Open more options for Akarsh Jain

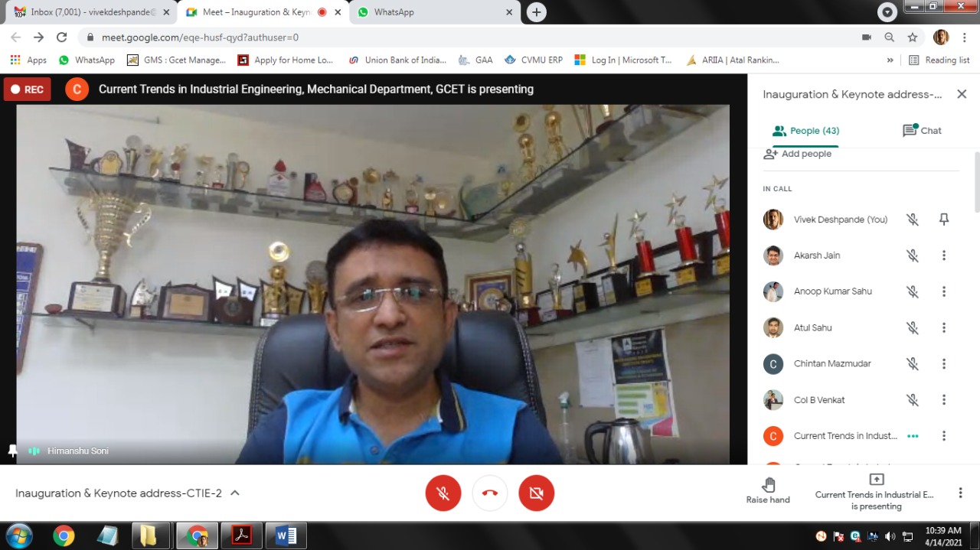[944, 255]
